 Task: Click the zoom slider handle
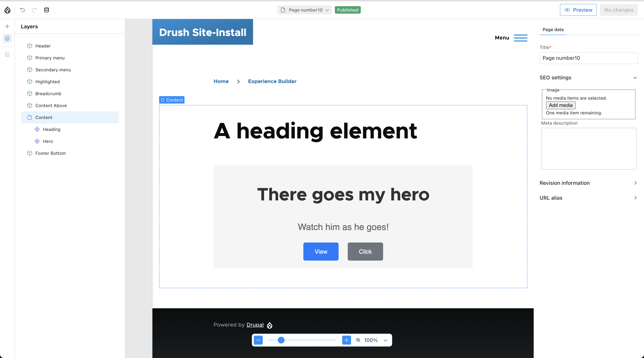point(281,340)
